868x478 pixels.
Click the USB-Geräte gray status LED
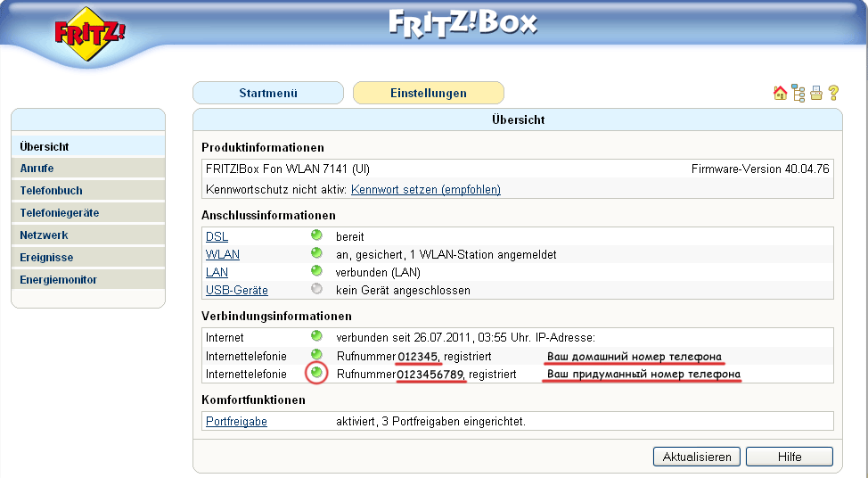(x=316, y=289)
